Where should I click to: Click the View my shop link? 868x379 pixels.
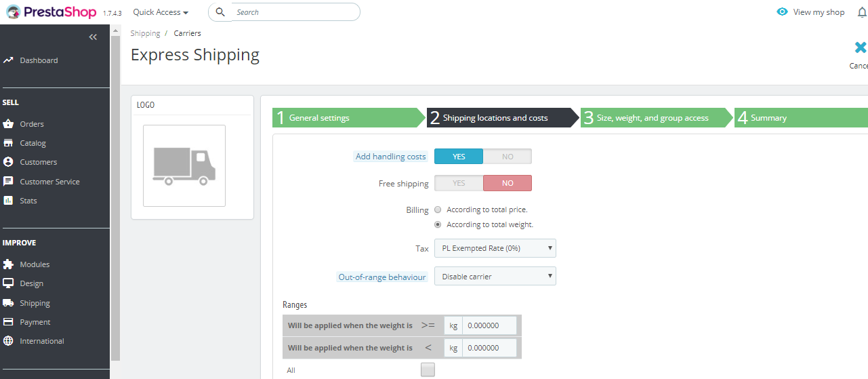(811, 12)
